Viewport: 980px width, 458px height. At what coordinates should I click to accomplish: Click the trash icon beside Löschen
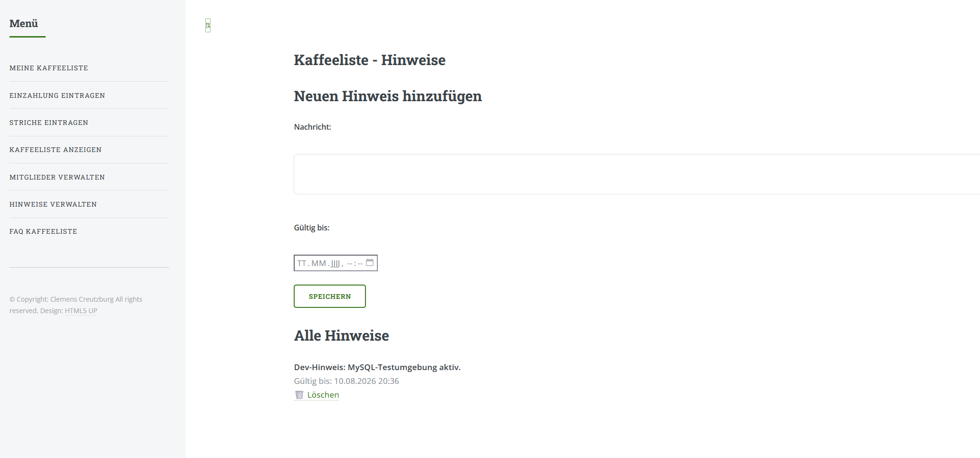[x=299, y=395]
